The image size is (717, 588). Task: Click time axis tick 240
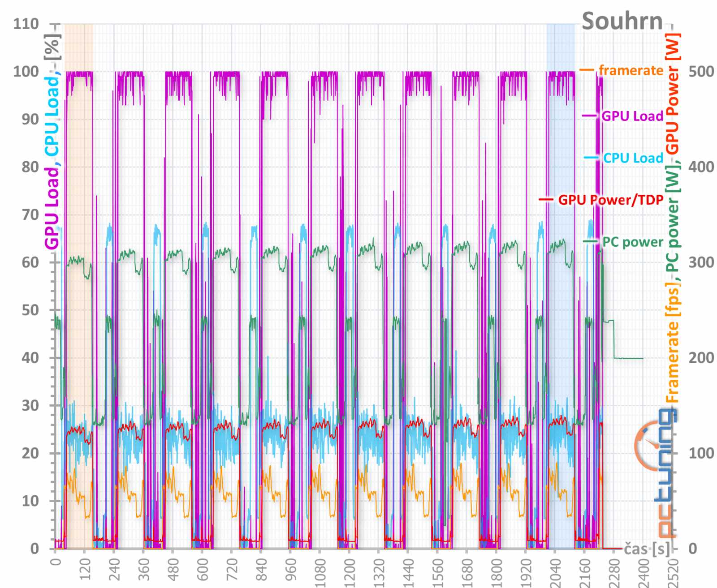point(115,570)
